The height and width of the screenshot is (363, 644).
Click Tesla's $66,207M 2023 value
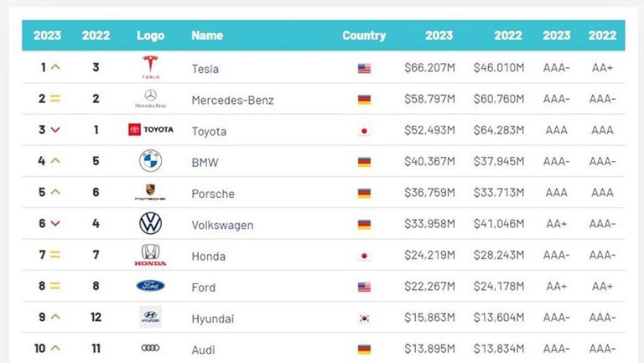pyautogui.click(x=428, y=68)
